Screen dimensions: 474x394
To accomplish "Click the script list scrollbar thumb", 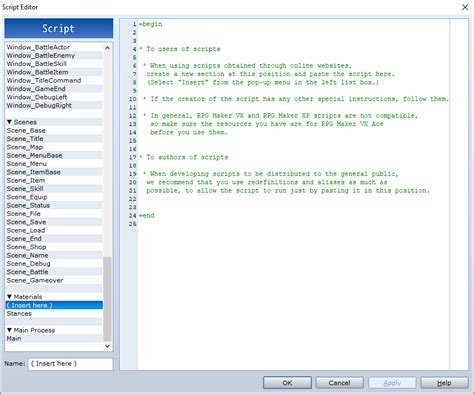I will click(107, 299).
